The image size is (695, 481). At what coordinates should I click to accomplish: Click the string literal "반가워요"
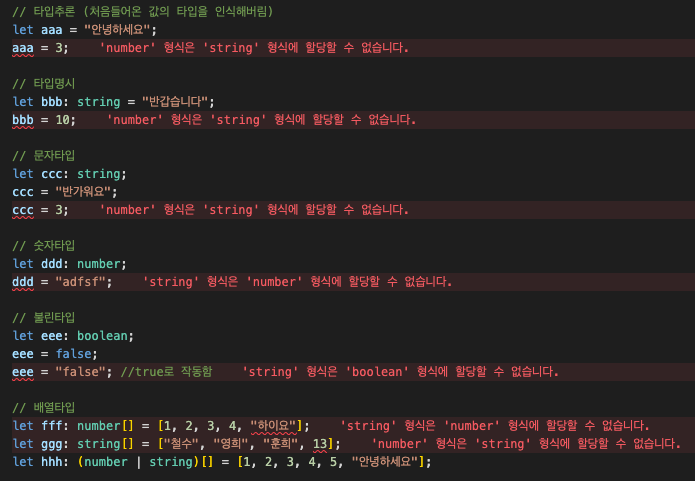[83, 192]
